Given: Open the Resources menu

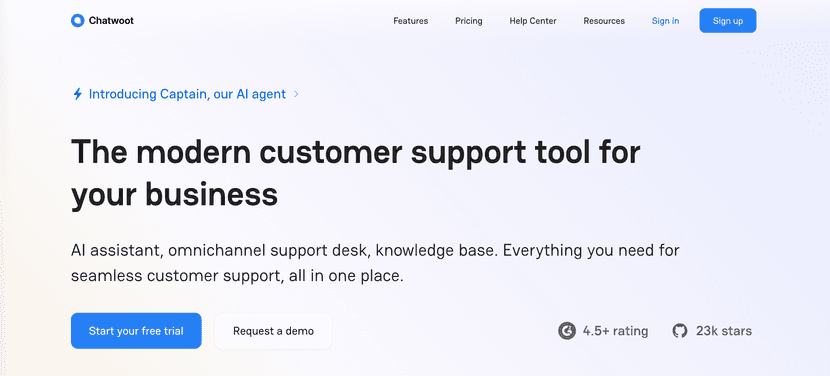Looking at the screenshot, I should point(604,21).
